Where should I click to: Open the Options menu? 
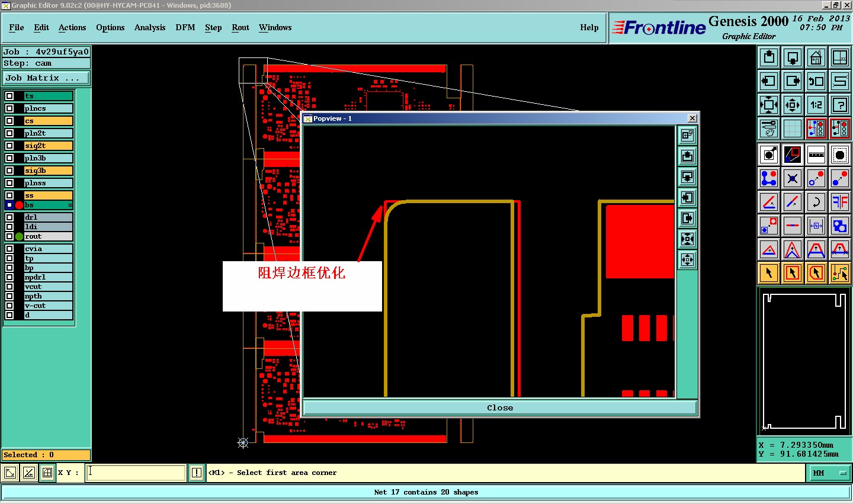(x=110, y=27)
